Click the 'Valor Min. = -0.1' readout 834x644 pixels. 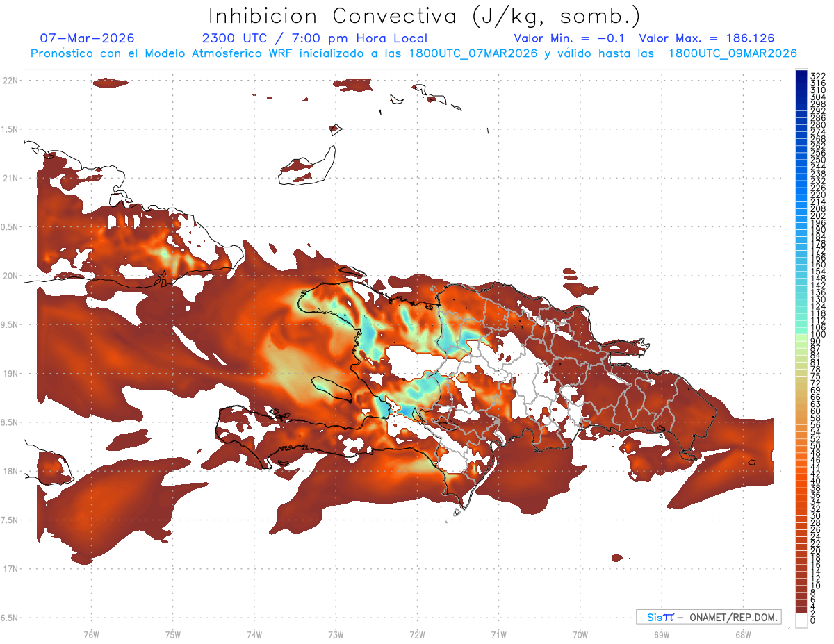569,38
